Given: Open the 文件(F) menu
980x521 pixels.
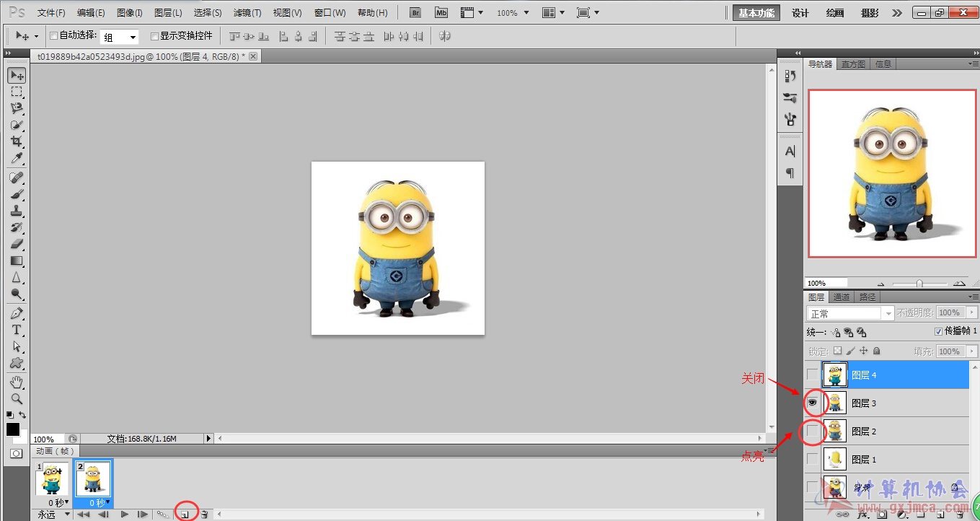Looking at the screenshot, I should click(x=51, y=13).
